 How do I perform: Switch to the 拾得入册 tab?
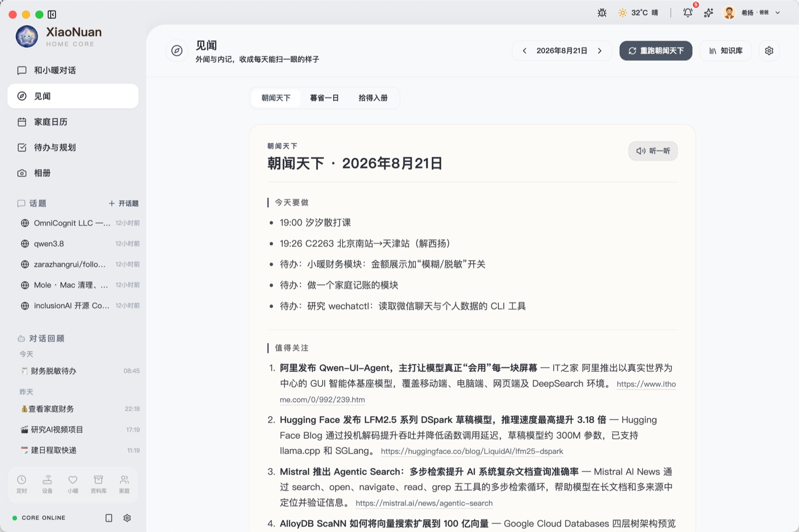(373, 98)
